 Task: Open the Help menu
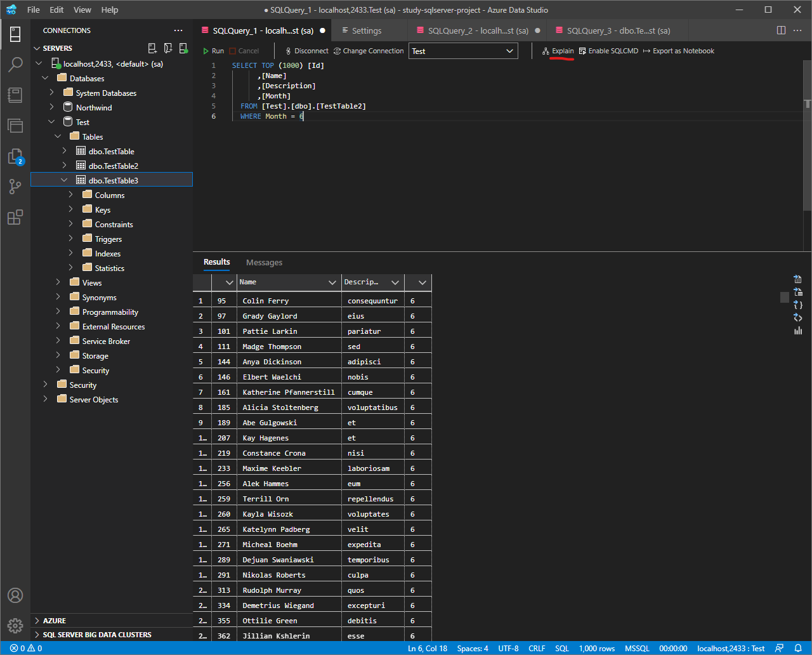point(110,10)
